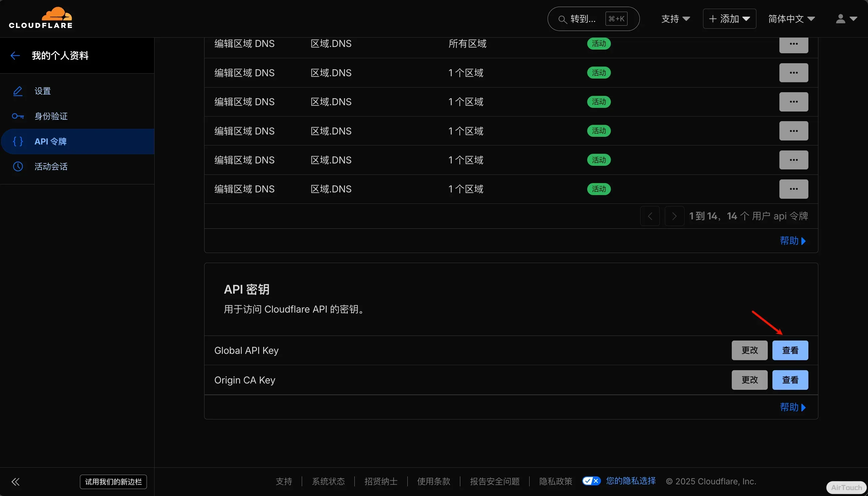Open 身份验证 key icon in sidebar
This screenshot has height=496, width=868.
click(x=18, y=116)
